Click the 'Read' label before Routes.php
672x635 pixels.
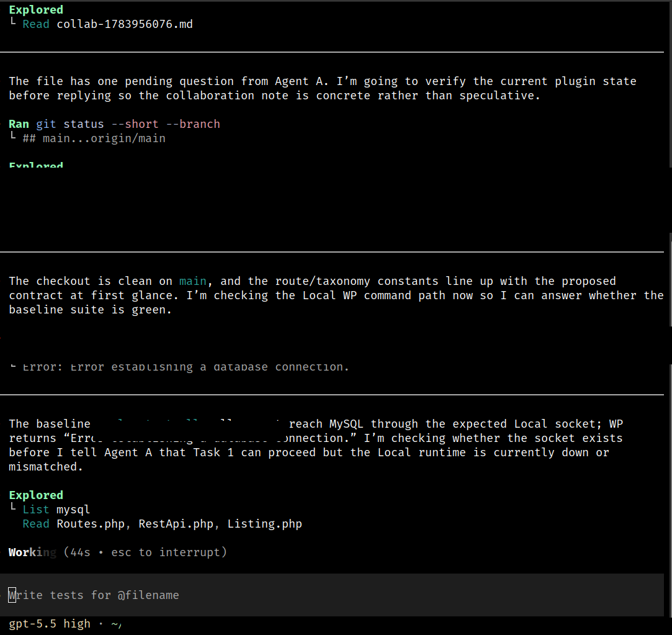[36, 523]
